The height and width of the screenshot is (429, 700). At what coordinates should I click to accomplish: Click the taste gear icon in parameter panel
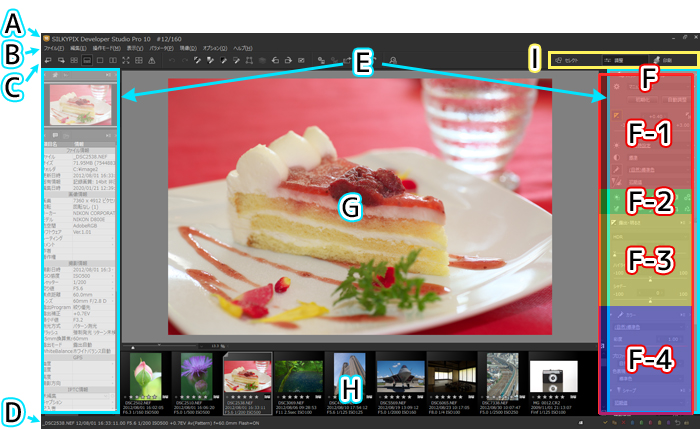[x=617, y=87]
